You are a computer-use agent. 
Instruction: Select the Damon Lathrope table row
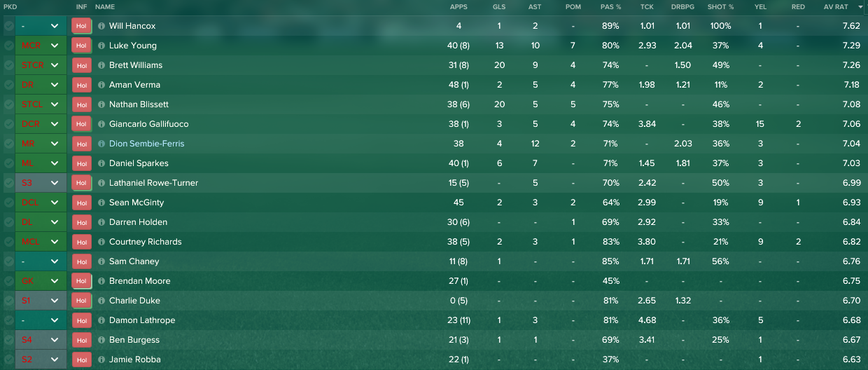(x=434, y=320)
